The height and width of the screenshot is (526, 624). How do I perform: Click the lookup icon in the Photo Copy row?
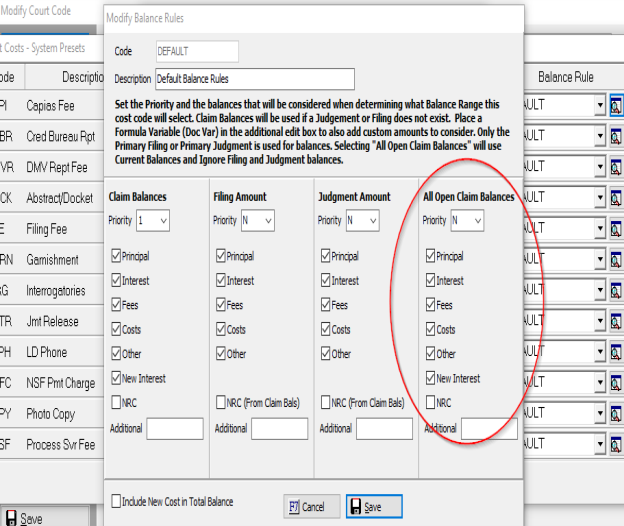pos(616,414)
